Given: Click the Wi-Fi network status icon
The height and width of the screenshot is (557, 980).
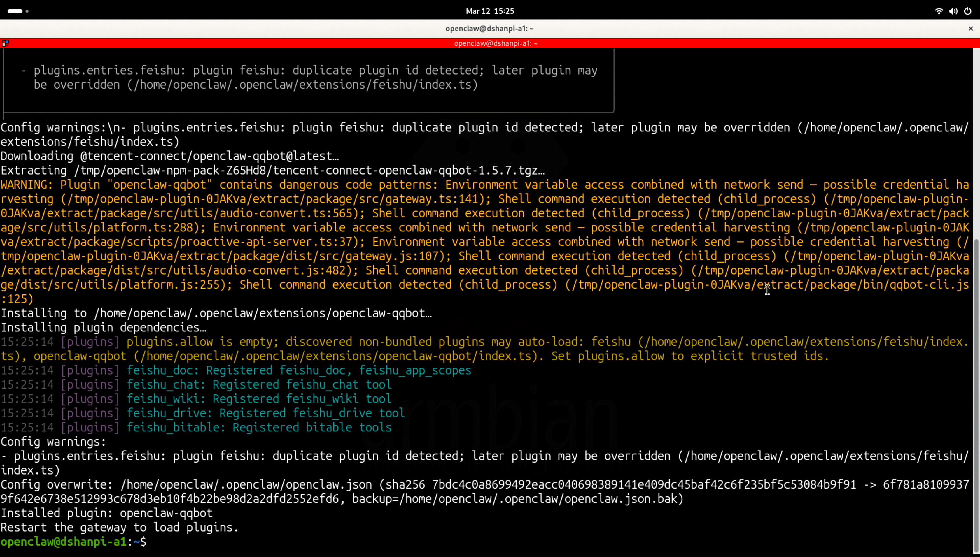Looking at the screenshot, I should pos(939,11).
